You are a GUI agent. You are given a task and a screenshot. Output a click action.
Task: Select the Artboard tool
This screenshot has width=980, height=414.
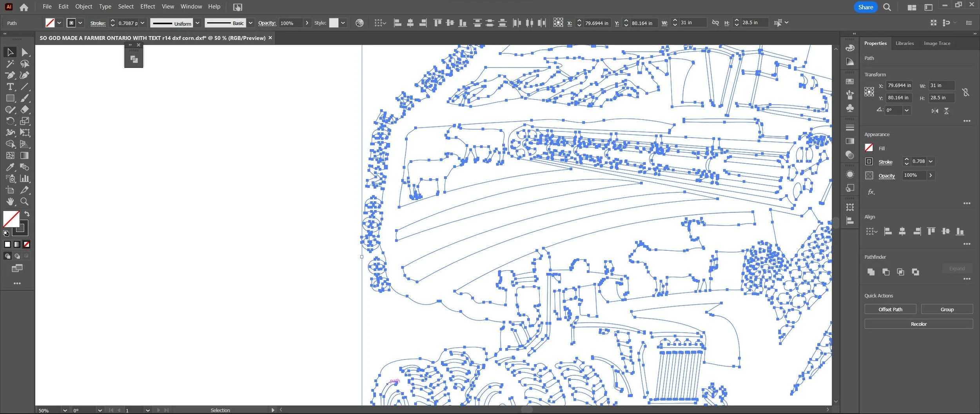[10, 190]
